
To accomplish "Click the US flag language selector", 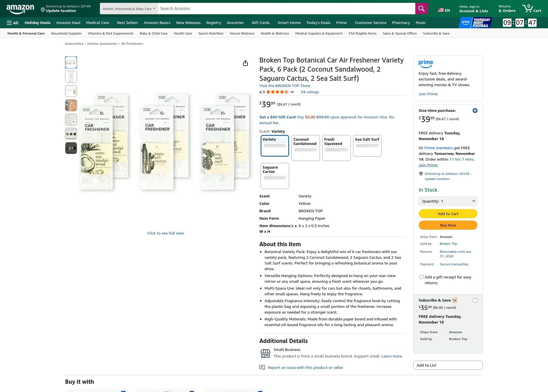I will [444, 10].
